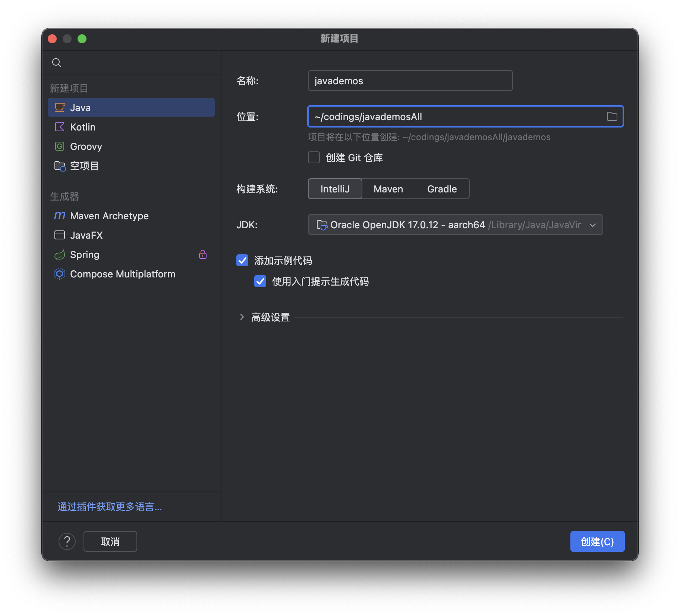Click the 生成器 section header
680x616 pixels.
64,197
